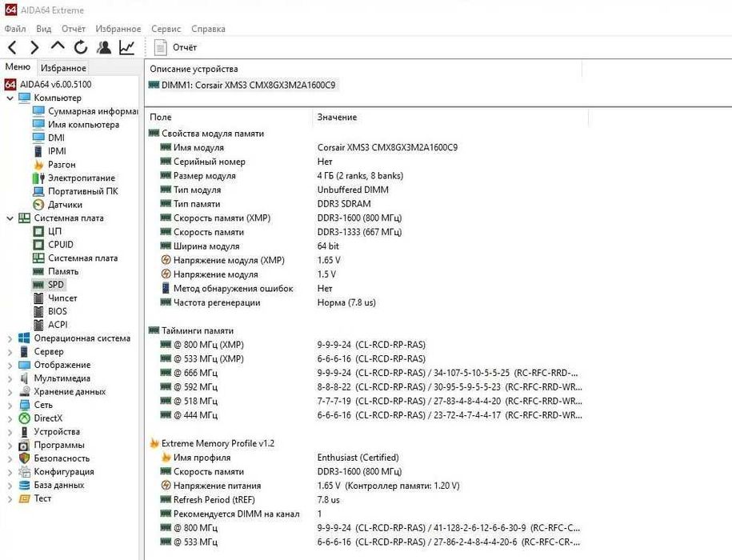This screenshot has width=732, height=560.
Task: Open the Вид menu
Action: [x=43, y=29]
